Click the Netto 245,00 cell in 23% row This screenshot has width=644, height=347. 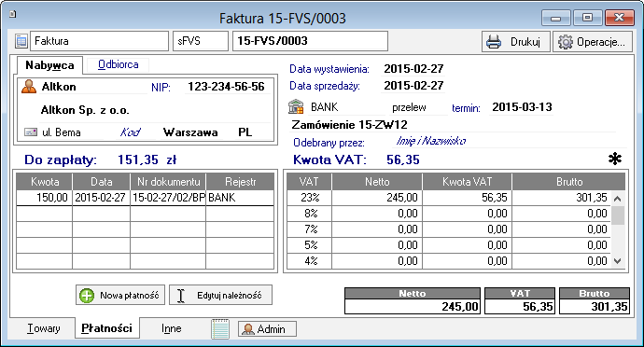pos(377,198)
